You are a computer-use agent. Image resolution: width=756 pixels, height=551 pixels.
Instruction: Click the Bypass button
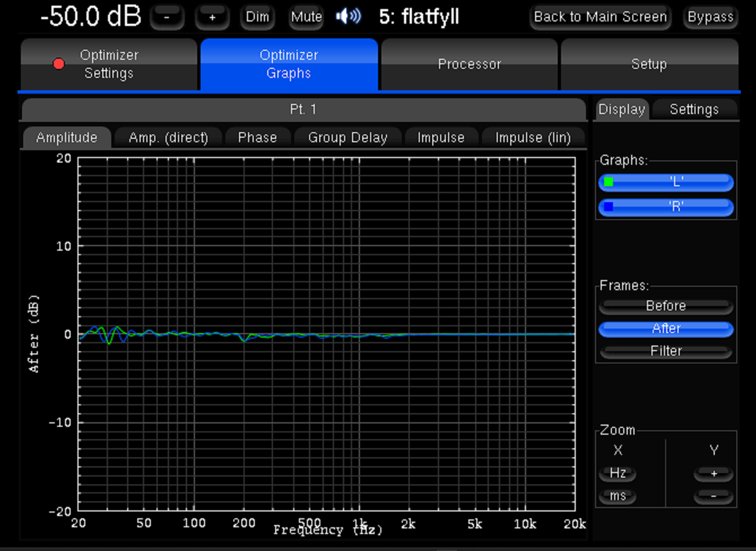pyautogui.click(x=710, y=17)
